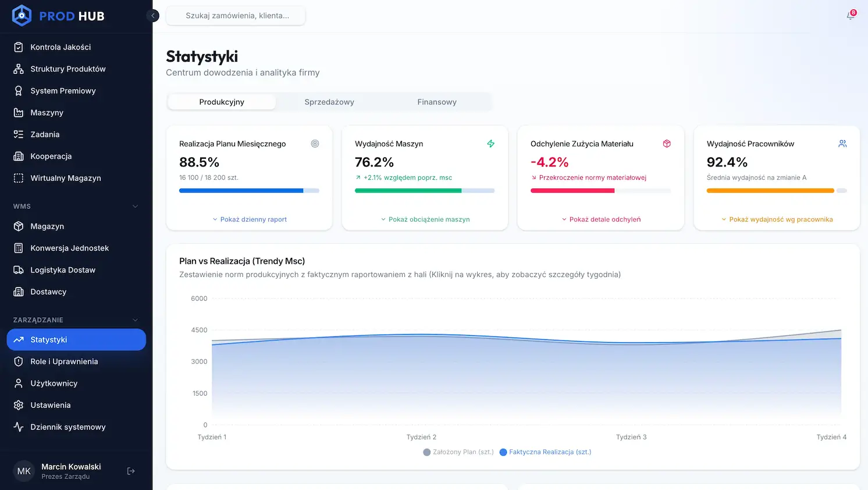Click the Zadania checklist icon
The height and width of the screenshot is (490, 868).
(x=19, y=134)
